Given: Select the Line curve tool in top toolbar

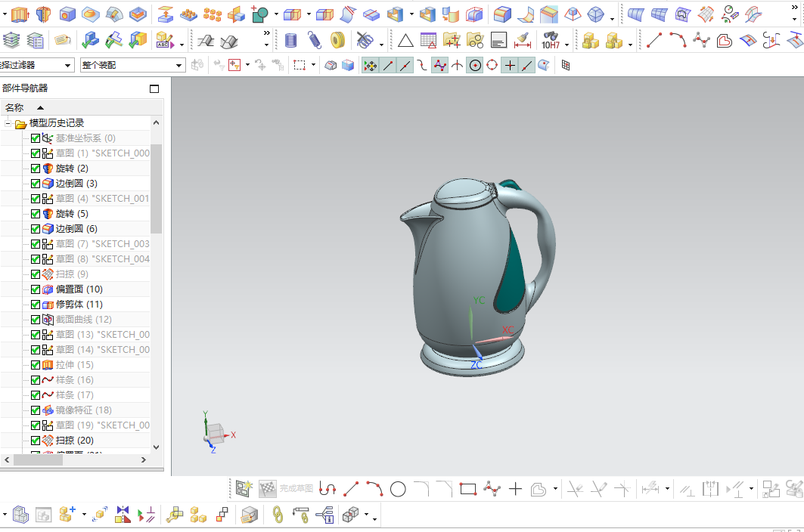Looking at the screenshot, I should click(x=653, y=40).
